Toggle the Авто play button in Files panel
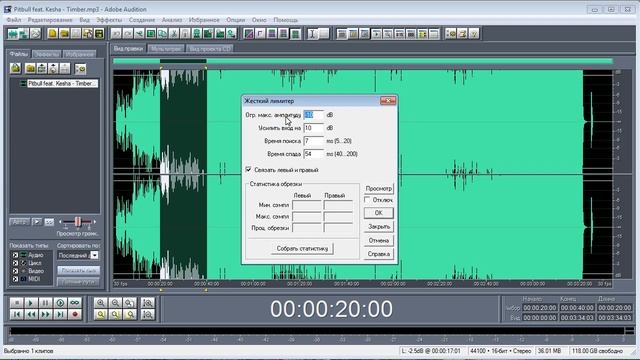 (x=19, y=222)
